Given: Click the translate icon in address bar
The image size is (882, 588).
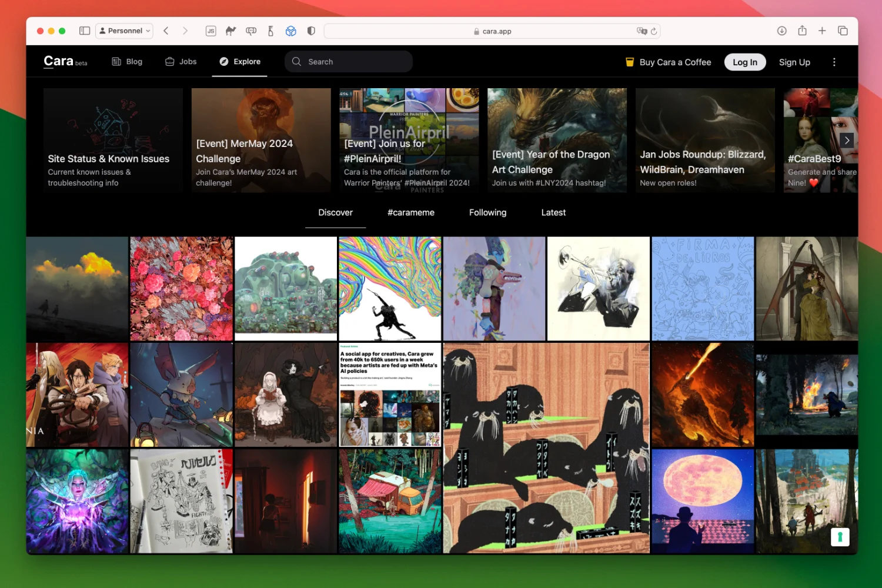Looking at the screenshot, I should tap(642, 31).
